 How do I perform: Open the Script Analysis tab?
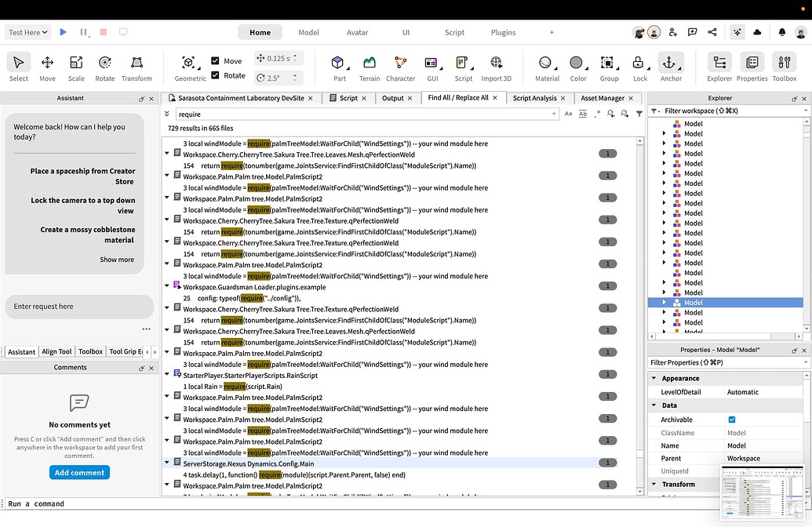[535, 98]
